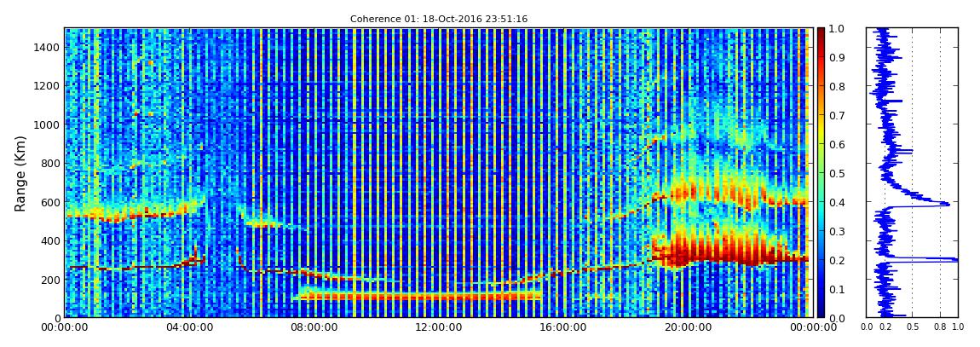Click the 200 range tick label
Screen dimensions: 980x347
pos(49,280)
